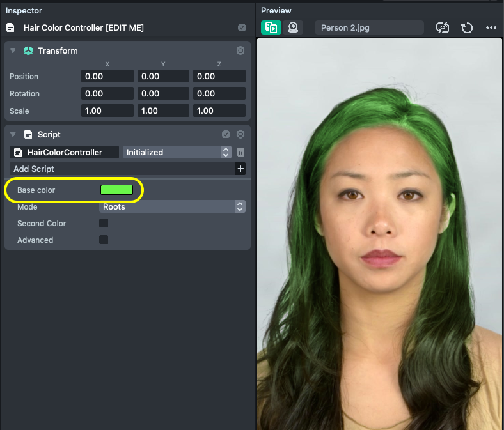Open the Transform component gear settings

(240, 50)
